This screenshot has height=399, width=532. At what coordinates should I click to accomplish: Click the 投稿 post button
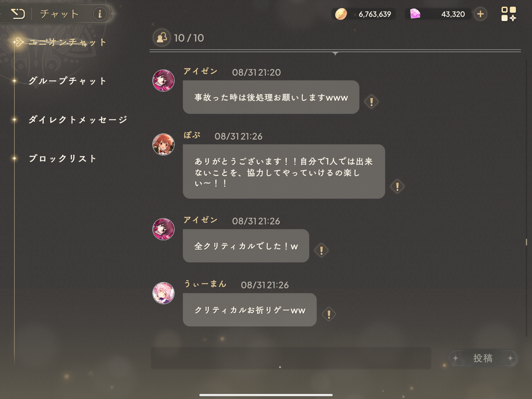[483, 358]
